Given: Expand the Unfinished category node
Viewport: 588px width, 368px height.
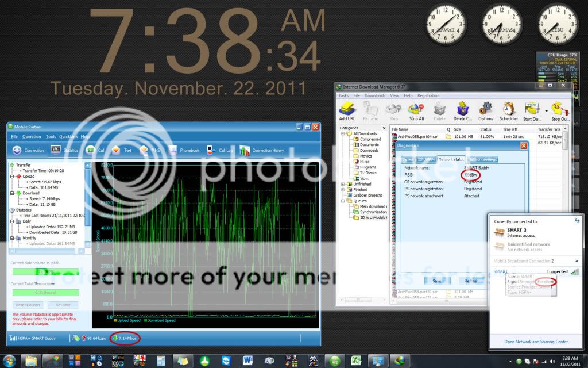Looking at the screenshot, I should point(343,184).
